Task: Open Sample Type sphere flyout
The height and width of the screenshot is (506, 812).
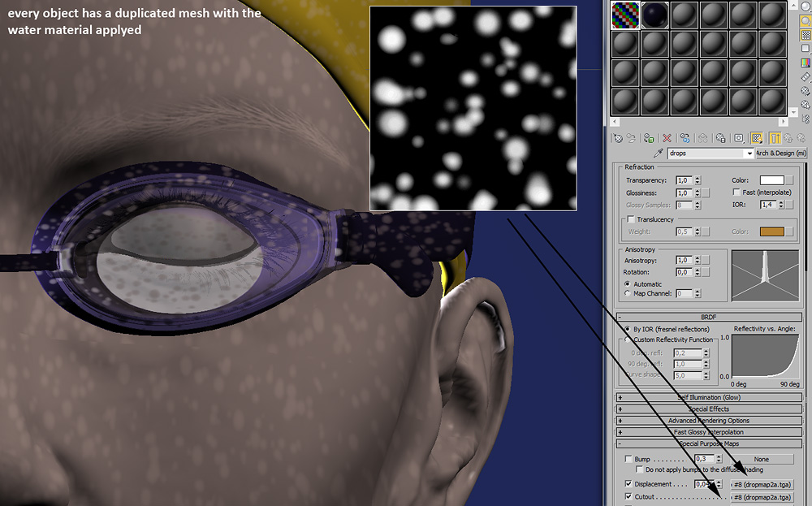Action: (806, 7)
